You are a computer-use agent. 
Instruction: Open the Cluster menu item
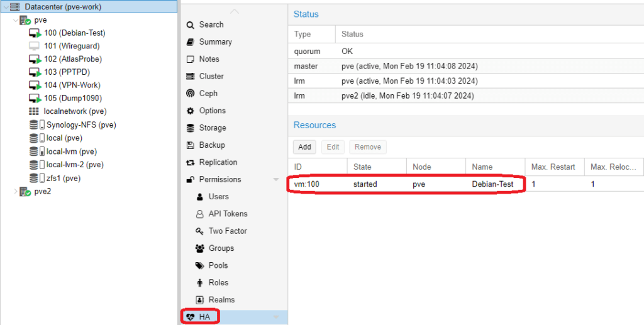pyautogui.click(x=234, y=76)
